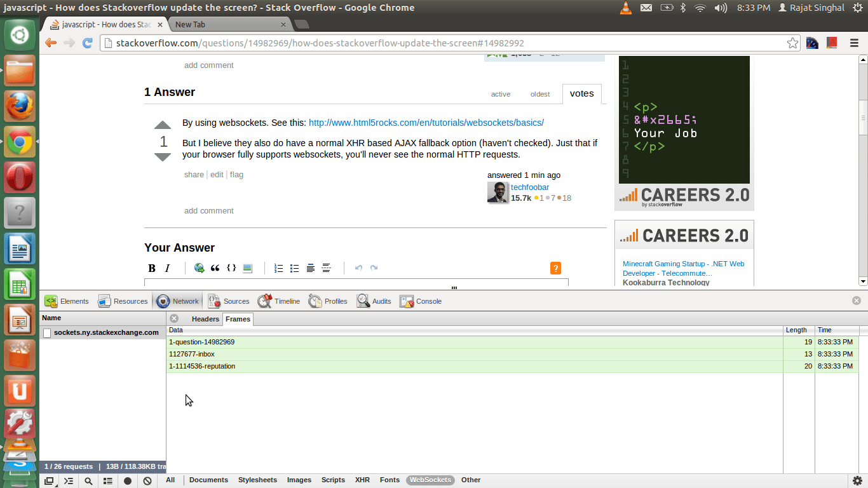Click the Italic formatting button

pos(168,268)
